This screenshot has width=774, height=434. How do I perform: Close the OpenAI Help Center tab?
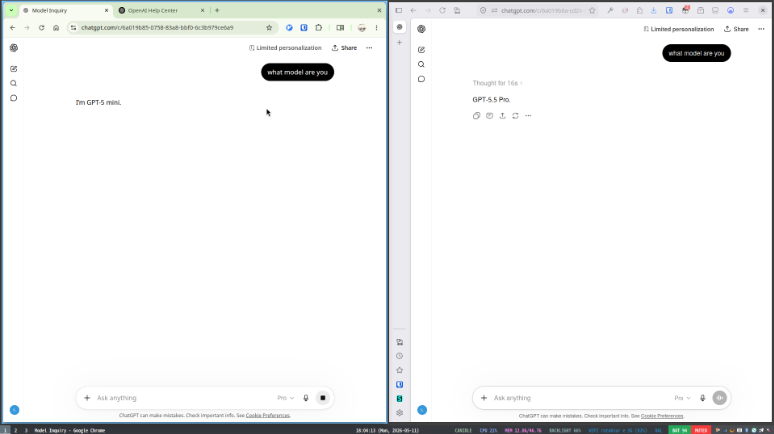202,10
